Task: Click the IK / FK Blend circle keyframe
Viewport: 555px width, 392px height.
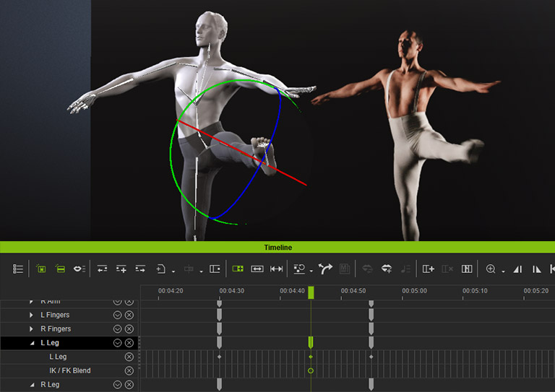Action: click(311, 370)
